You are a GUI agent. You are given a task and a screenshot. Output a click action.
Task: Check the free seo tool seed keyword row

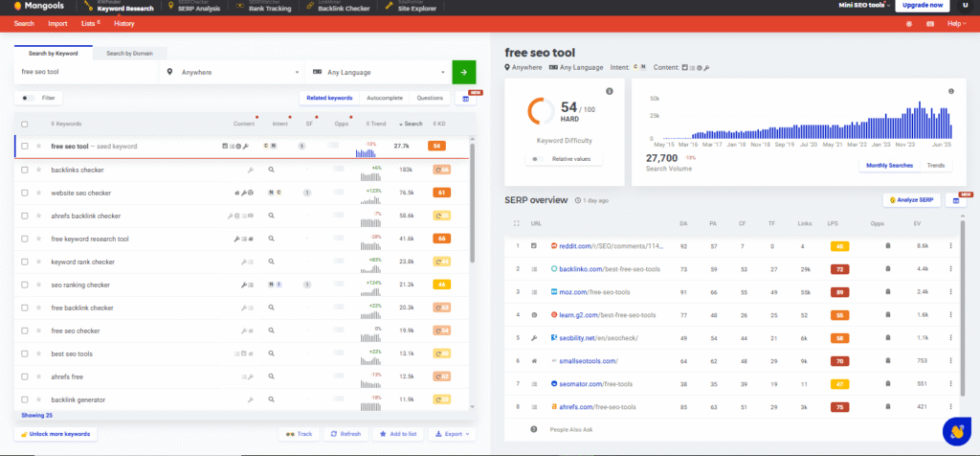click(24, 147)
